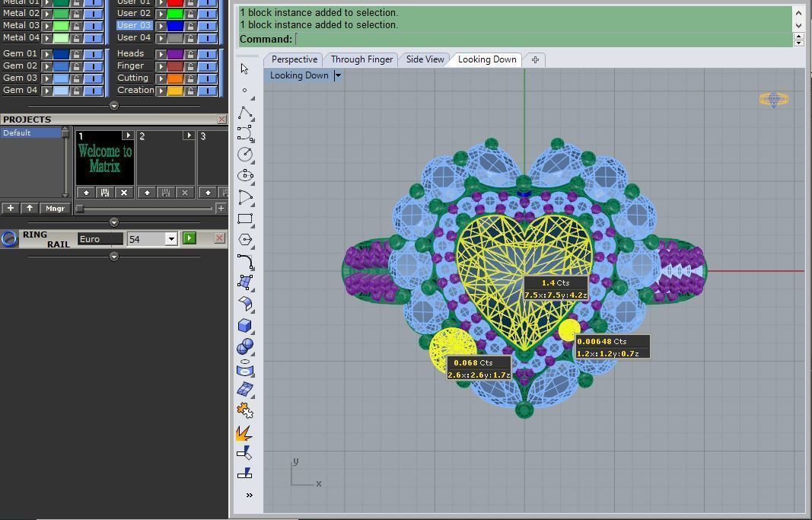Viewport: 812px width, 520px height.
Task: Click the Cutting orange color swatch
Action: [x=176, y=78]
